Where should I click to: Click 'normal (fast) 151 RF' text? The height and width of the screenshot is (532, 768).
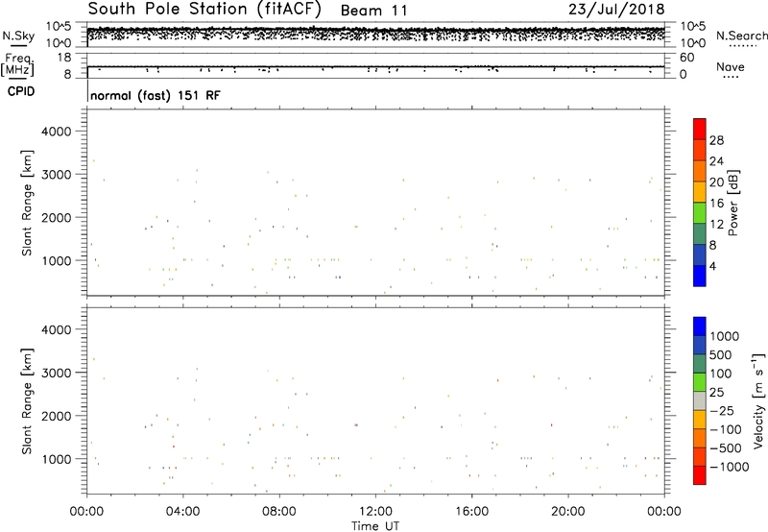(156, 95)
